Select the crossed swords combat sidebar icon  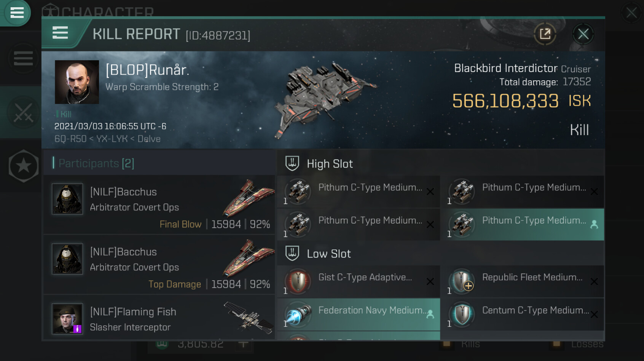pos(23,113)
